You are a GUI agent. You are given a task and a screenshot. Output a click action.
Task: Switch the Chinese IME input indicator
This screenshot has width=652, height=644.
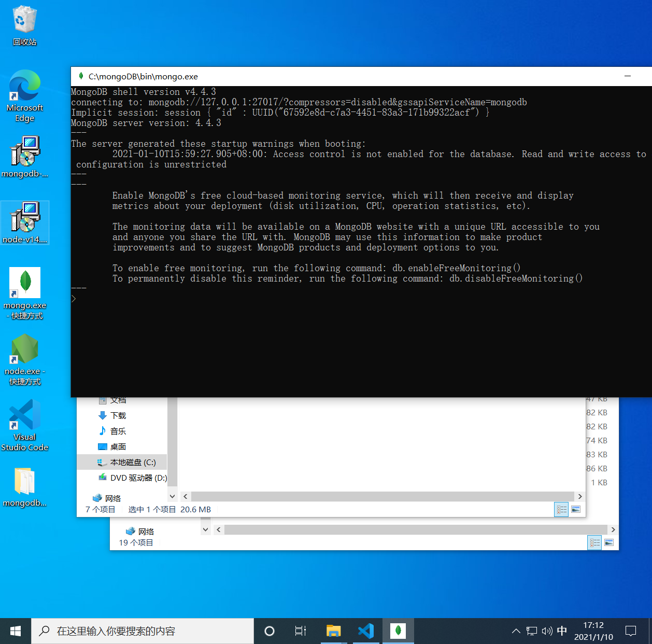(562, 631)
